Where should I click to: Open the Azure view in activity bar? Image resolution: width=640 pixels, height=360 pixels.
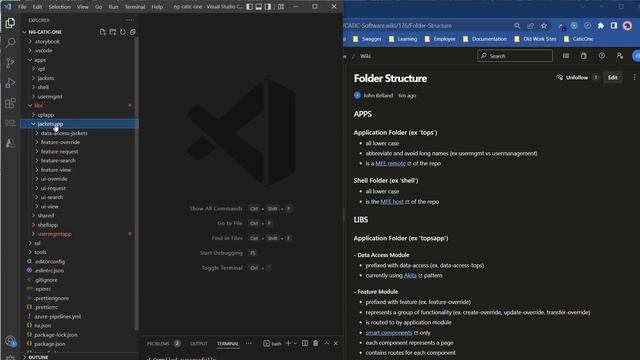click(10, 143)
